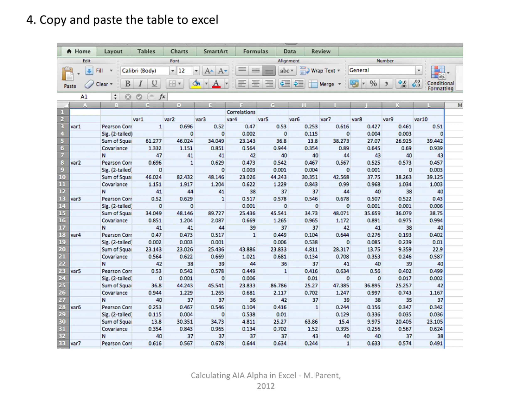The image size is (532, 399).
Task: Select row 23 header
Action: click(x=62, y=271)
